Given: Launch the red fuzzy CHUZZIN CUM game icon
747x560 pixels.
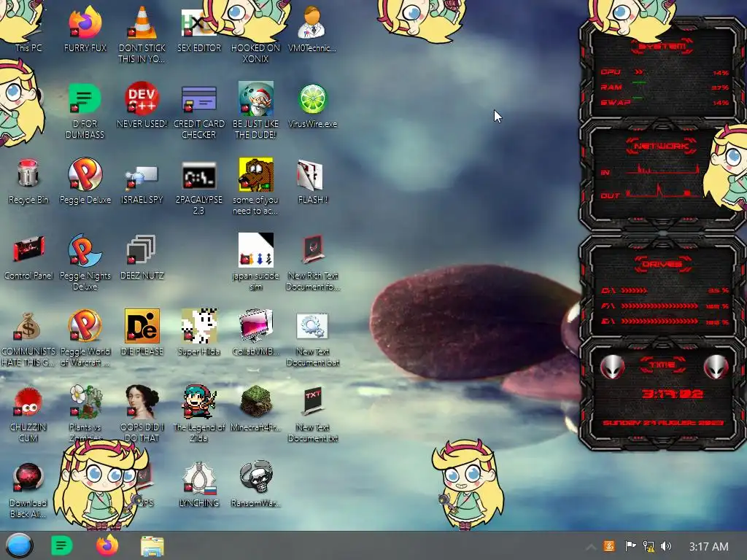Looking at the screenshot, I should point(28,401).
